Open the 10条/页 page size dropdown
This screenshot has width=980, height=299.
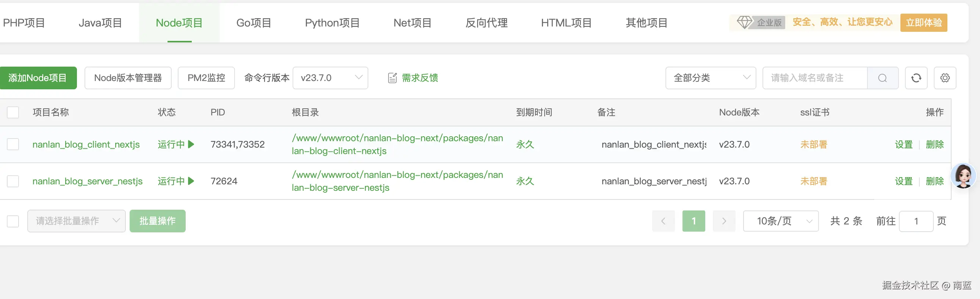tap(781, 221)
